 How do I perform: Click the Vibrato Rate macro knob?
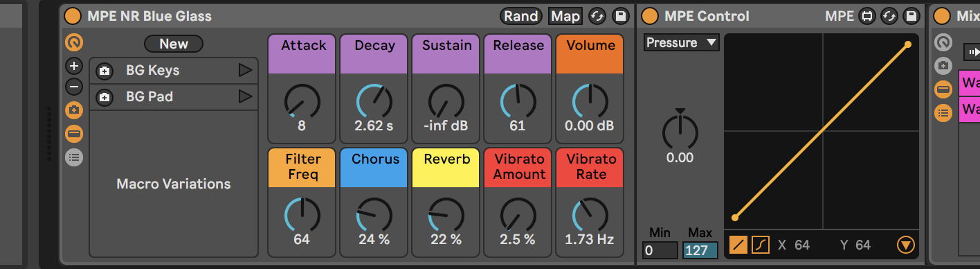[x=590, y=214]
